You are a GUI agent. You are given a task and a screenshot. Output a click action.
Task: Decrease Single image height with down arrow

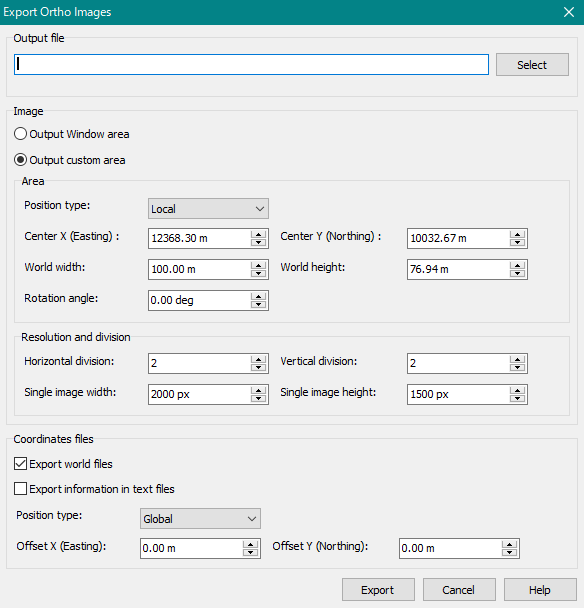[x=517, y=399]
